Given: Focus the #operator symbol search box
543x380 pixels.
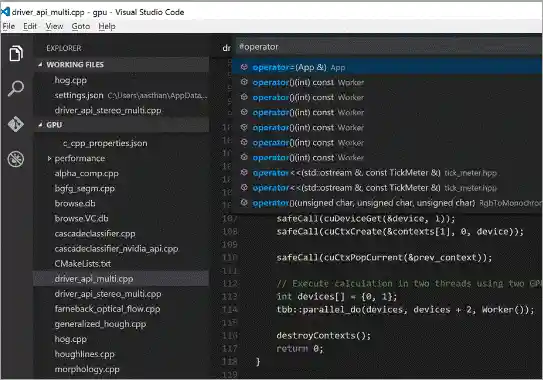Looking at the screenshot, I should click(388, 47).
